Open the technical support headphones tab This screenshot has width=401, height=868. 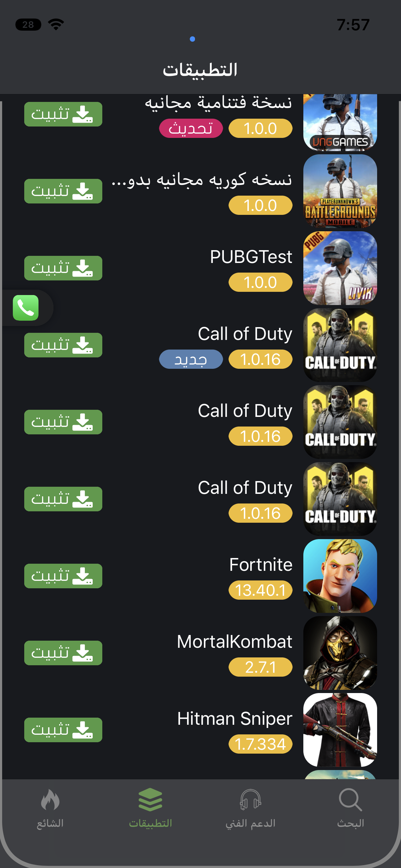click(251, 808)
